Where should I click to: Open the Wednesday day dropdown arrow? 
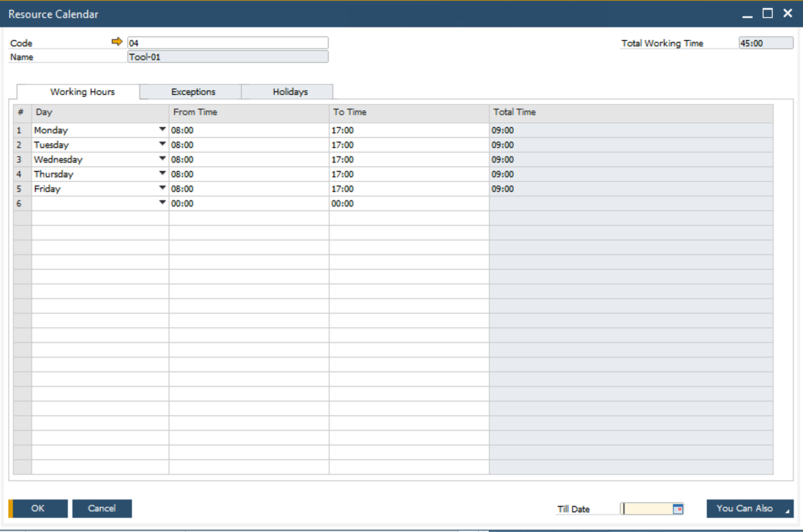162,159
